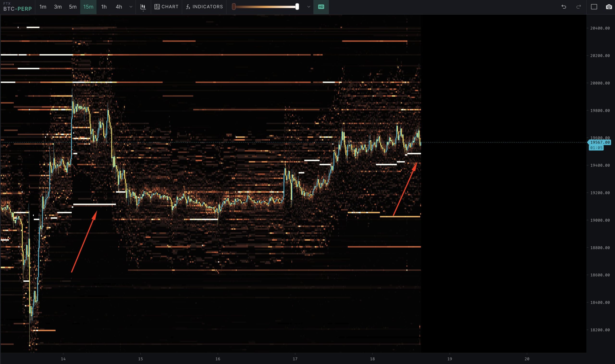Click the 19567.00 current price label
Screen dimensions: 615x364
pyautogui.click(x=600, y=142)
